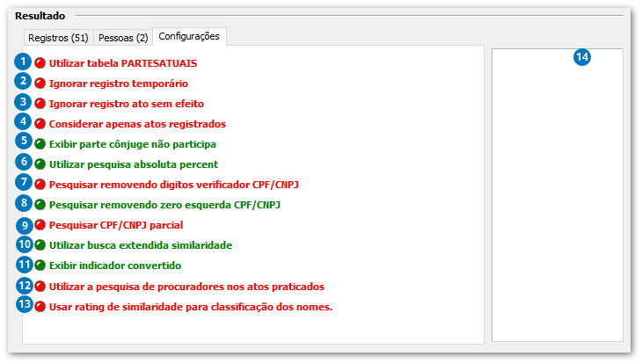Click red indicator beside Ignorar registro ato sem efeito
The width and height of the screenshot is (642, 364).
(x=40, y=104)
